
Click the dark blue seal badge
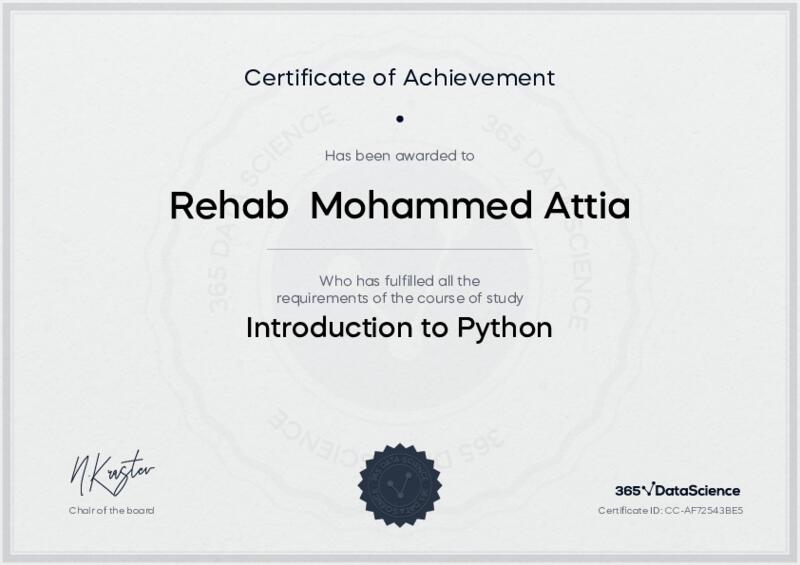[x=399, y=485]
